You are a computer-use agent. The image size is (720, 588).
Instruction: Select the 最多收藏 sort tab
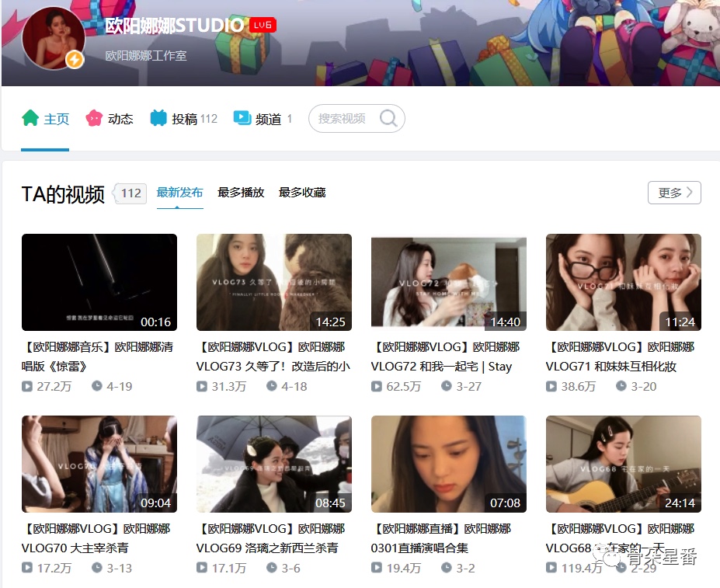tap(302, 193)
